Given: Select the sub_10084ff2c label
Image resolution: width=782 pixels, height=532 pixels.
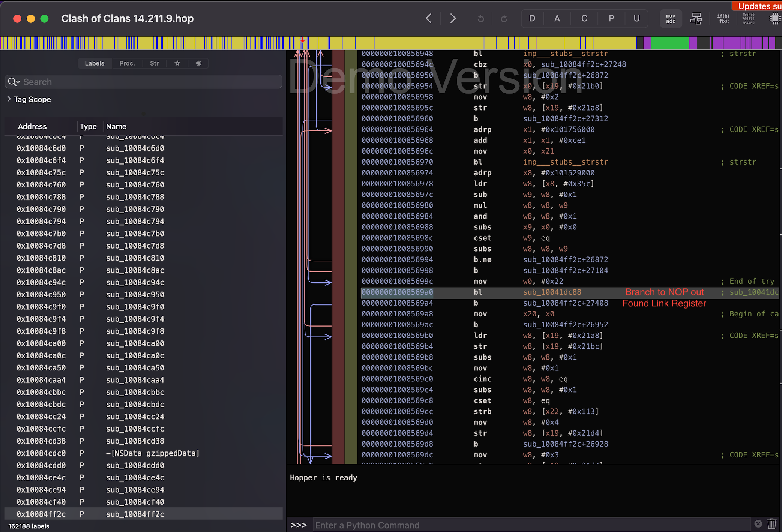Looking at the screenshot, I should 135,514.
